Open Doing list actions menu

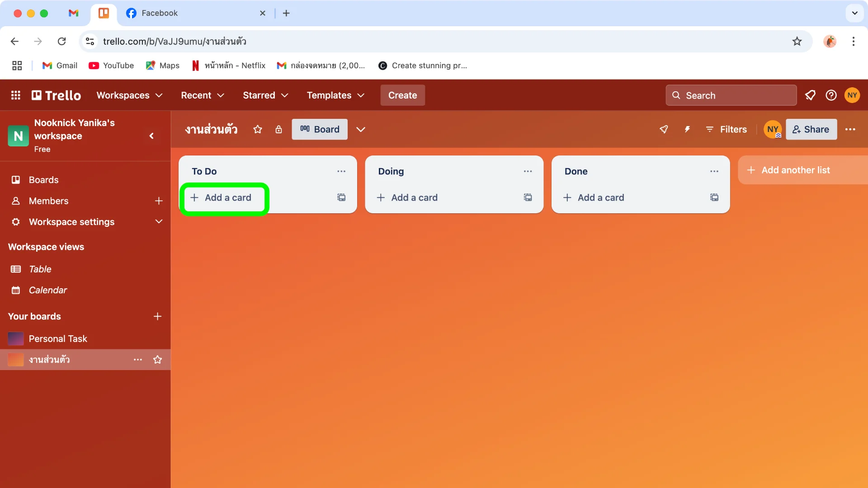[528, 171]
